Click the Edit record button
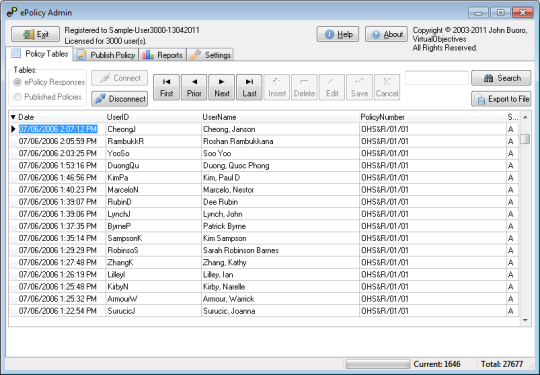Screen dimensions: 540x375 332,87
